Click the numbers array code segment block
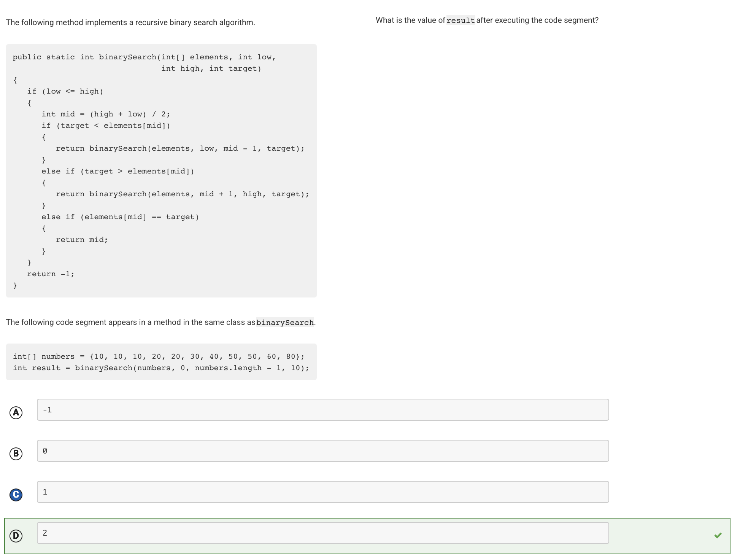The width and height of the screenshot is (740, 560). [160, 361]
